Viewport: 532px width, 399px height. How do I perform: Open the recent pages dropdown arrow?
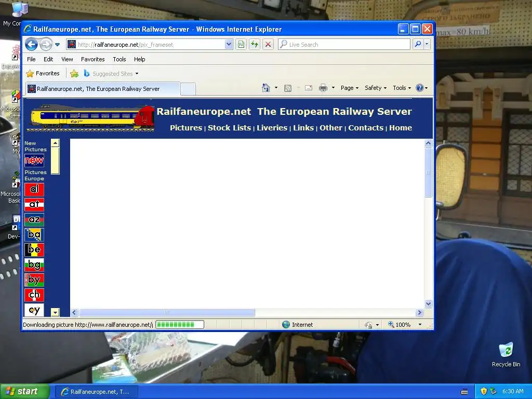[57, 45]
